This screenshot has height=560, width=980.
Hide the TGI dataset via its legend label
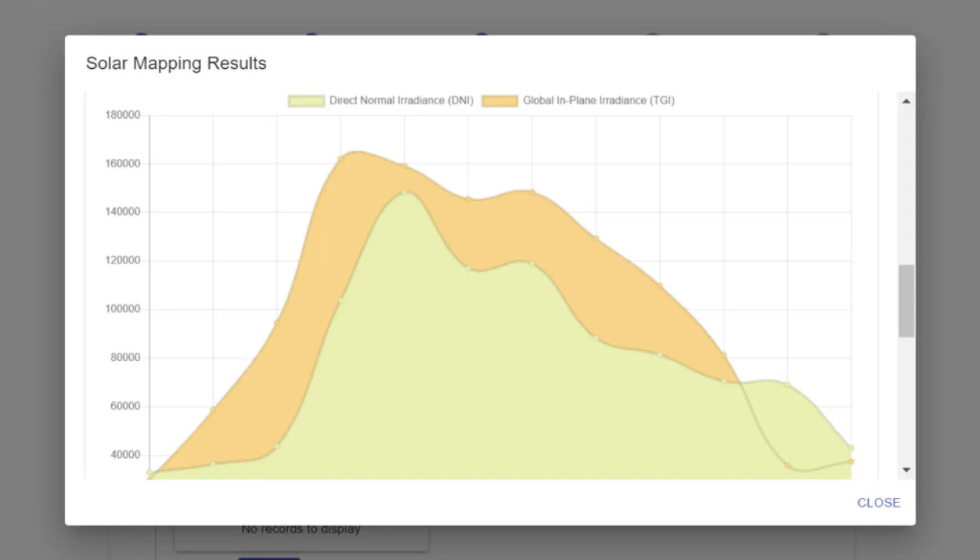tap(599, 101)
